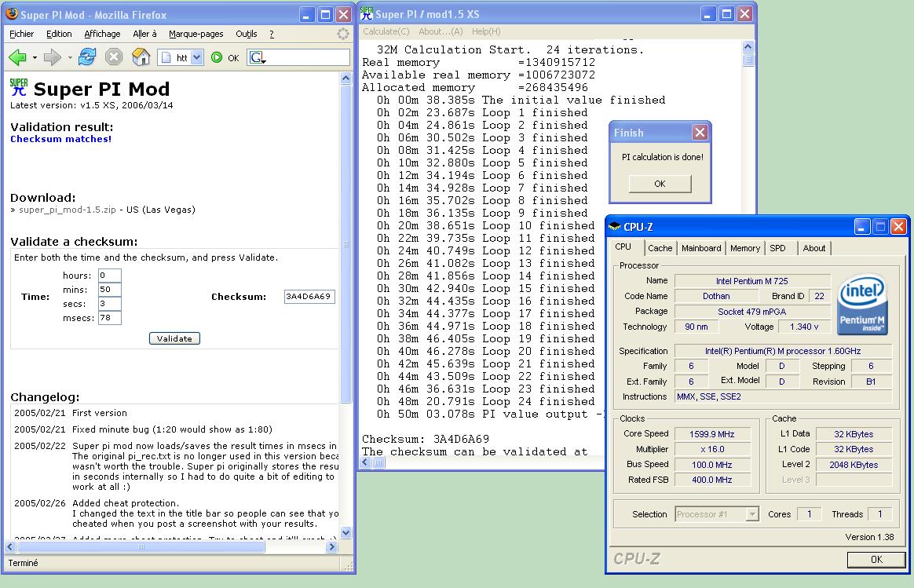Click the secs input field
This screenshot has height=588, width=914.
coord(110,304)
